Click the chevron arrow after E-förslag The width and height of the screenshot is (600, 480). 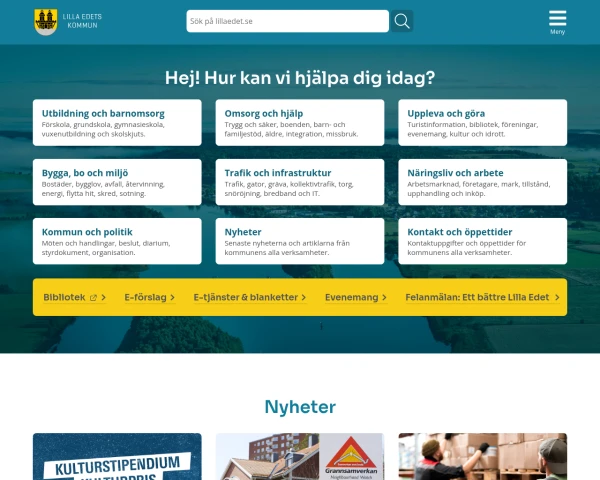(x=173, y=297)
